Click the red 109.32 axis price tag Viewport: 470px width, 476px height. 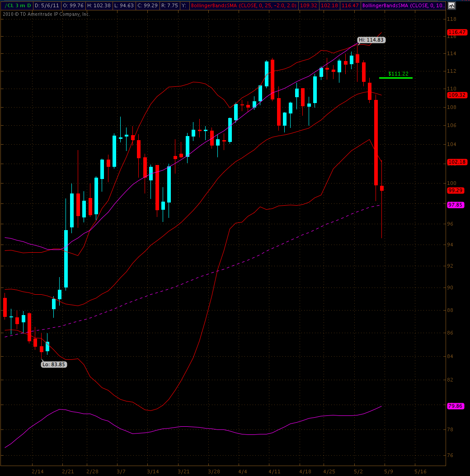pyautogui.click(x=456, y=95)
